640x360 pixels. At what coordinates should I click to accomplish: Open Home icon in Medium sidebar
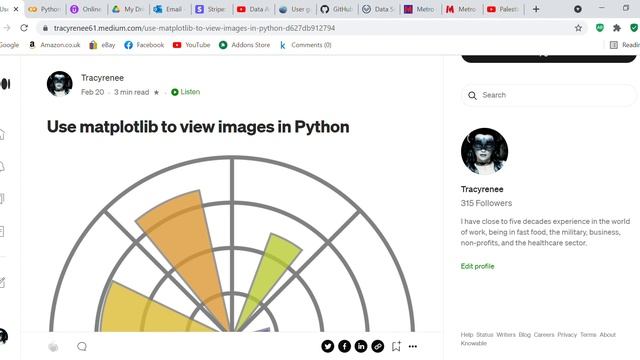[2, 134]
